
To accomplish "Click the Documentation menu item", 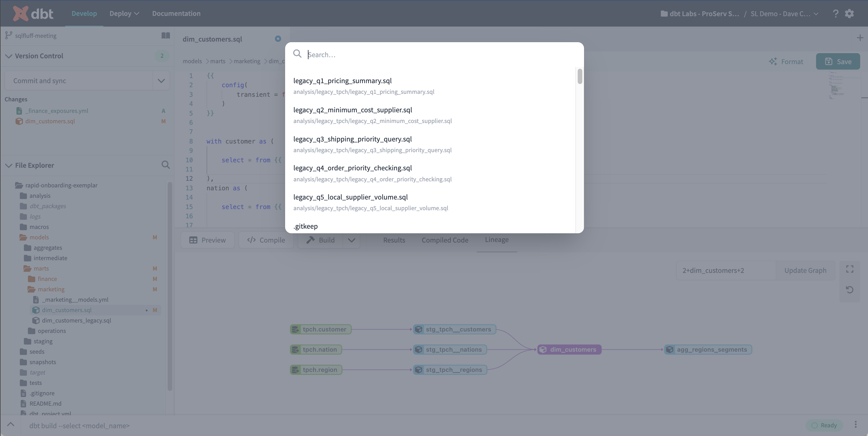I will [x=177, y=13].
